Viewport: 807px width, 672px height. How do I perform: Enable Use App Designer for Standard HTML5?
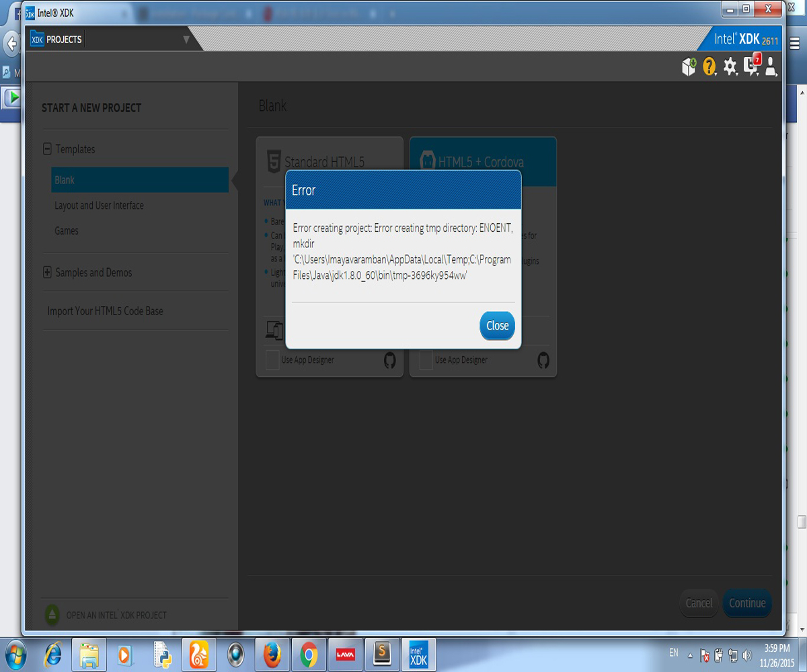(x=272, y=360)
